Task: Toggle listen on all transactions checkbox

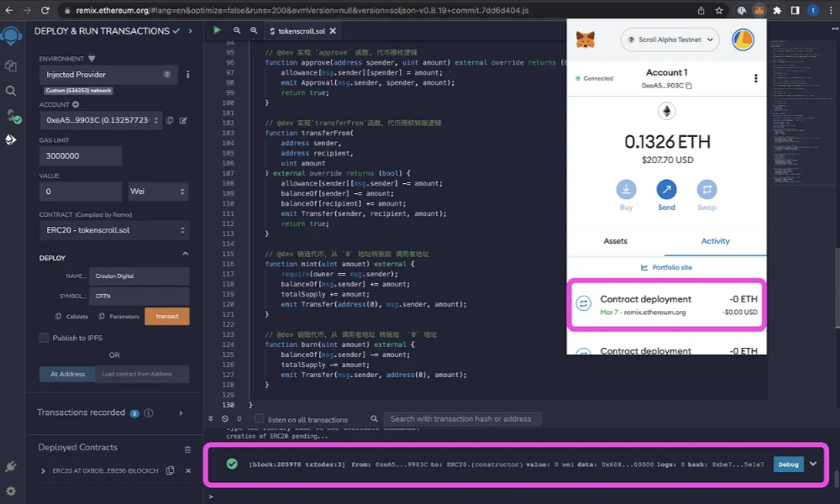Action: pyautogui.click(x=260, y=419)
